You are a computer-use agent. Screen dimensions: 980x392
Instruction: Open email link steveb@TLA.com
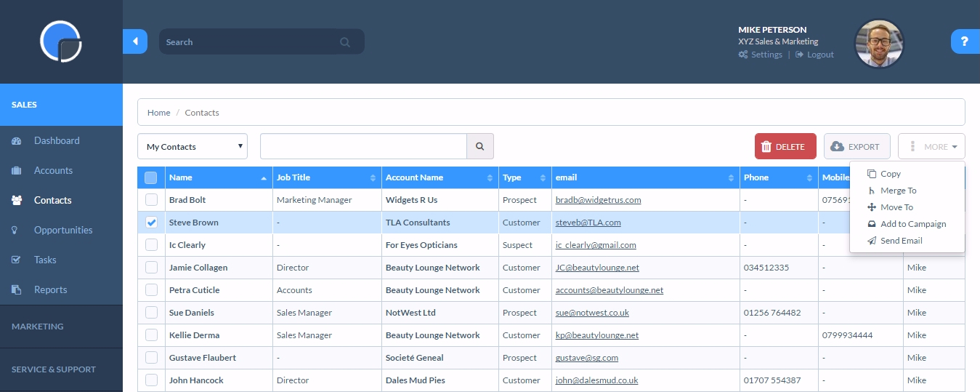pos(588,223)
